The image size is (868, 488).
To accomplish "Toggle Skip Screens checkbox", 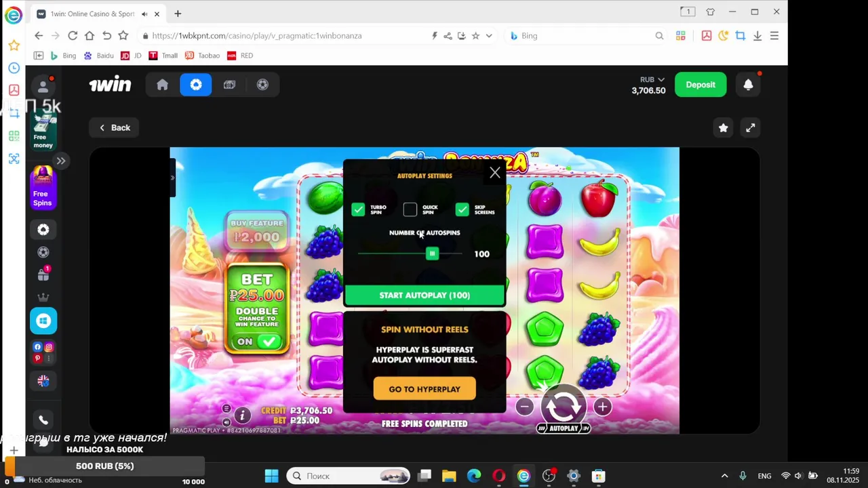I will pos(462,209).
